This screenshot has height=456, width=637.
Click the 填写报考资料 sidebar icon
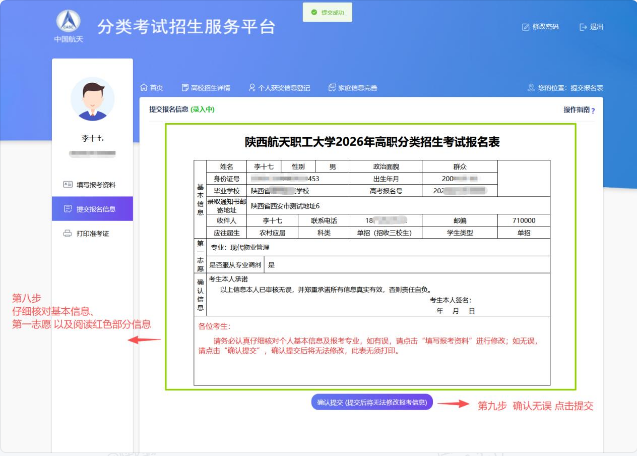click(68, 185)
